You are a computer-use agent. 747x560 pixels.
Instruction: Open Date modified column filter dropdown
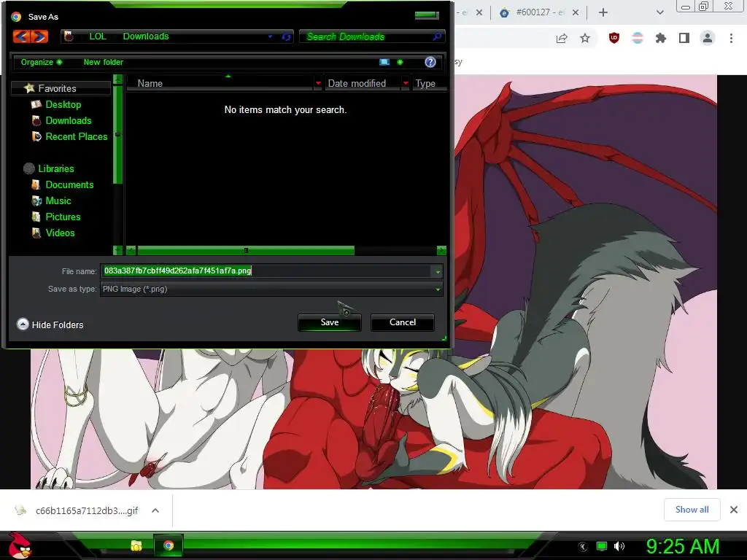[406, 83]
